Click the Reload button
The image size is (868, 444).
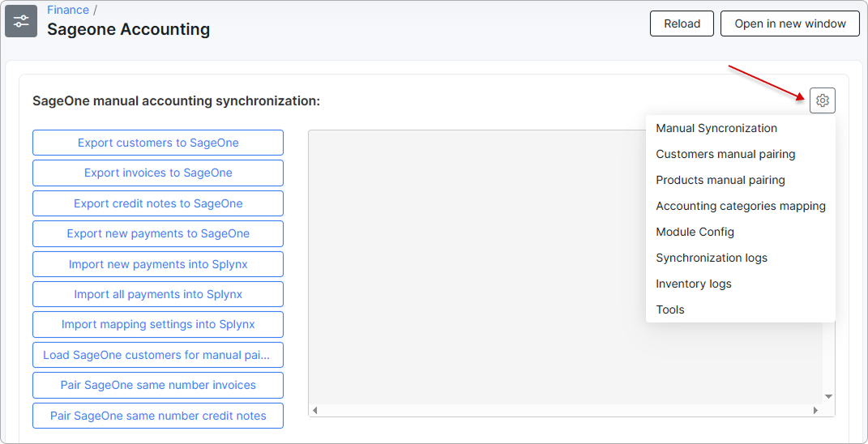(x=682, y=23)
